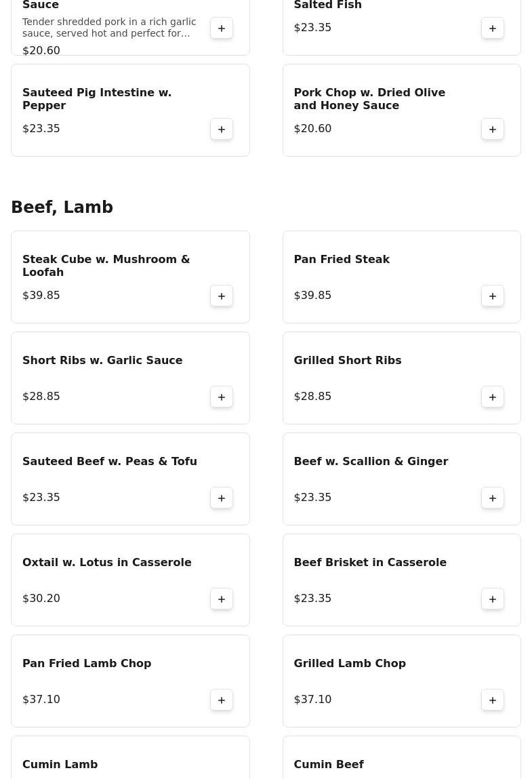Add Pork Chop w. Dried Olive and Honey Sauce
The height and width of the screenshot is (779, 532).
coord(493,129)
